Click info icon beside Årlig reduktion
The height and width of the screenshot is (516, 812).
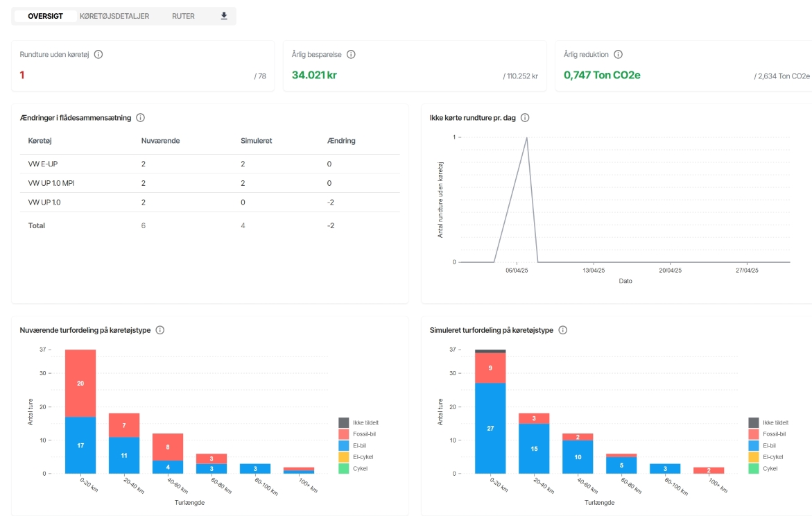pos(618,55)
